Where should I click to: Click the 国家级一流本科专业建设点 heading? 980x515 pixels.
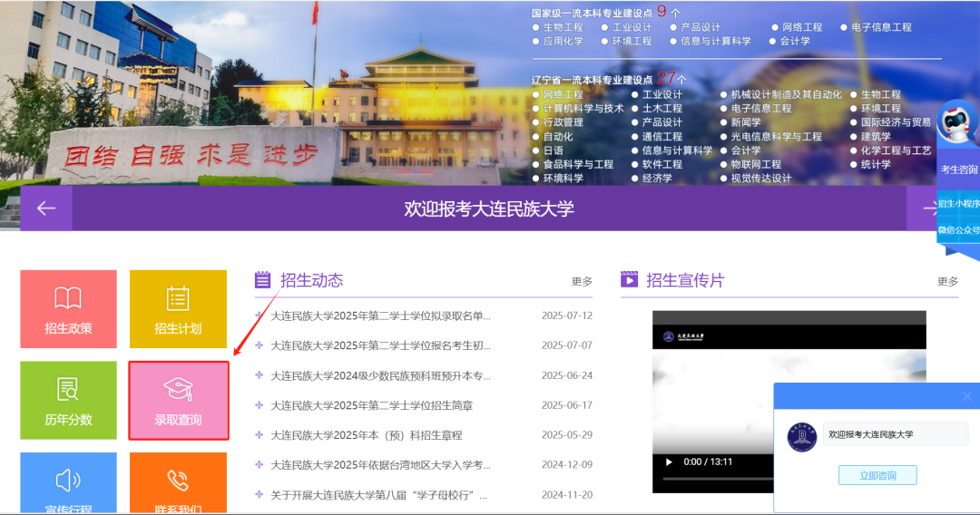(x=592, y=13)
